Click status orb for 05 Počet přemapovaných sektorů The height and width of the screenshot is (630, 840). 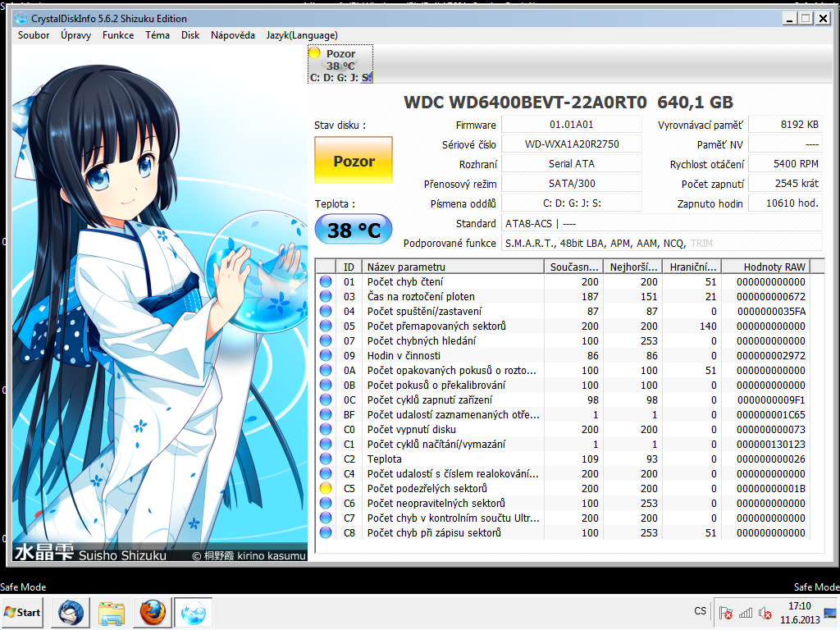pos(326,326)
